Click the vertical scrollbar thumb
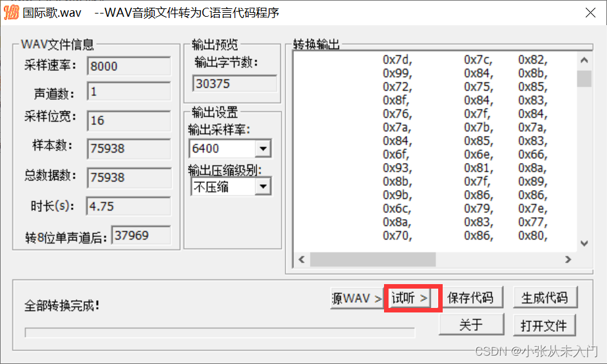This screenshot has height=364, width=607. pos(584,79)
